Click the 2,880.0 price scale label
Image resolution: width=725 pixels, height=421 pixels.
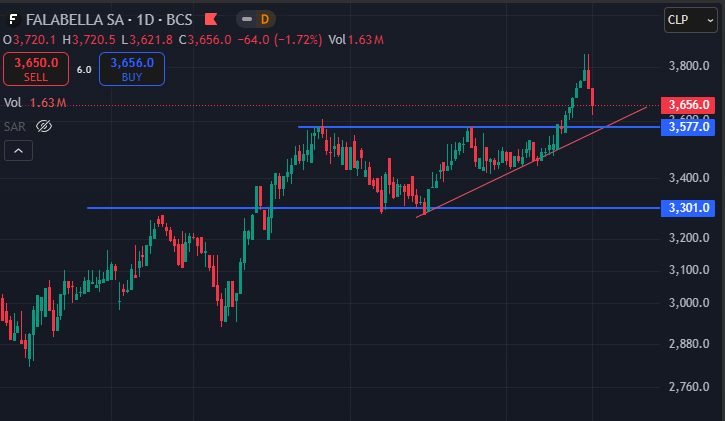point(689,343)
